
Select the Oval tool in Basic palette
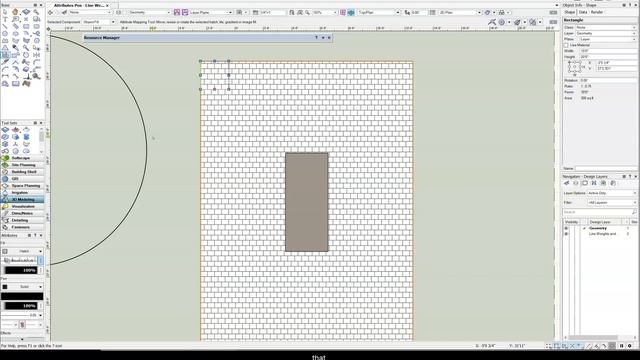(16, 33)
